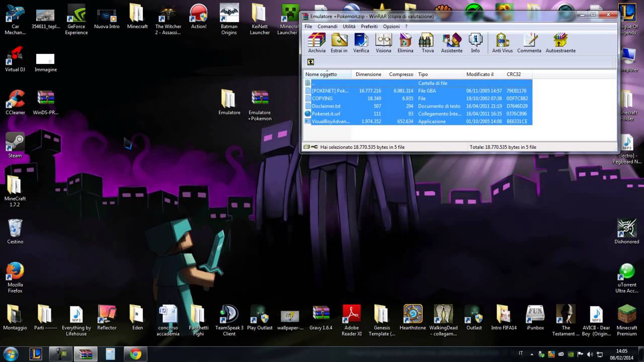Sort by CRC32 column header
The width and height of the screenshot is (644, 362).
[x=518, y=74]
